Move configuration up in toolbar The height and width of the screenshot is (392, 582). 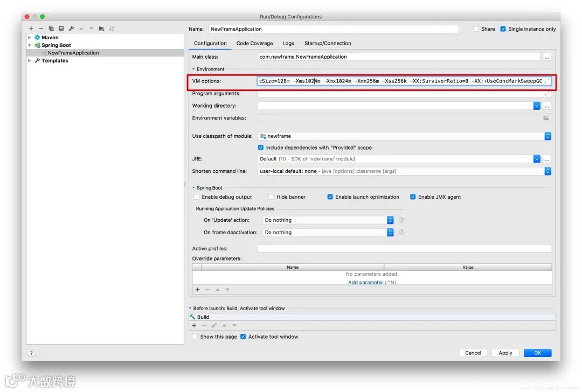[81, 29]
